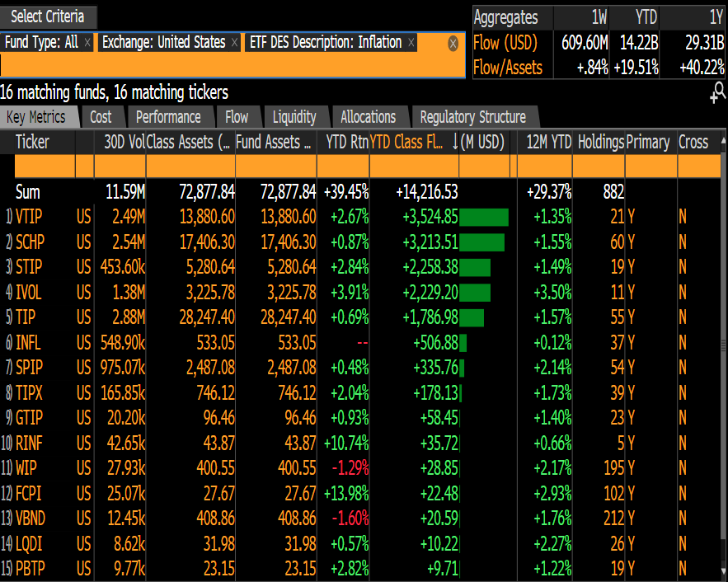Screen dimensions: 728x582
Task: Select the TIPX ticker
Action: (29, 393)
